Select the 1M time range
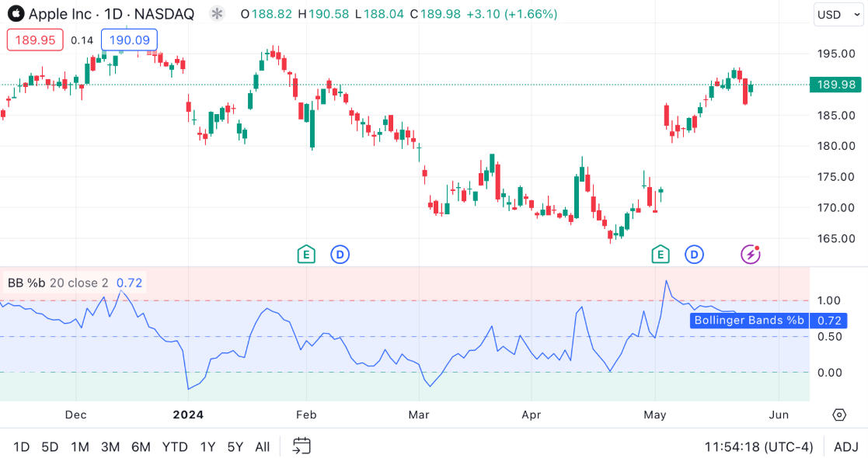The height and width of the screenshot is (458, 868). tap(80, 447)
